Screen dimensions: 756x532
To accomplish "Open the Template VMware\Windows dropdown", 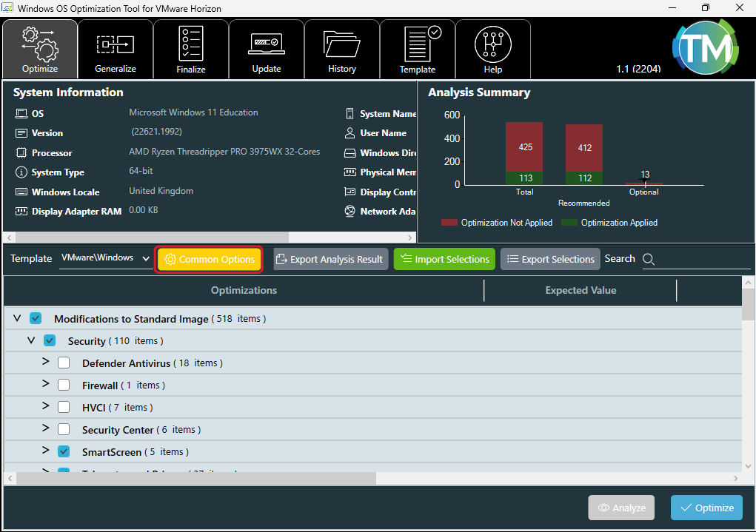I will click(105, 258).
